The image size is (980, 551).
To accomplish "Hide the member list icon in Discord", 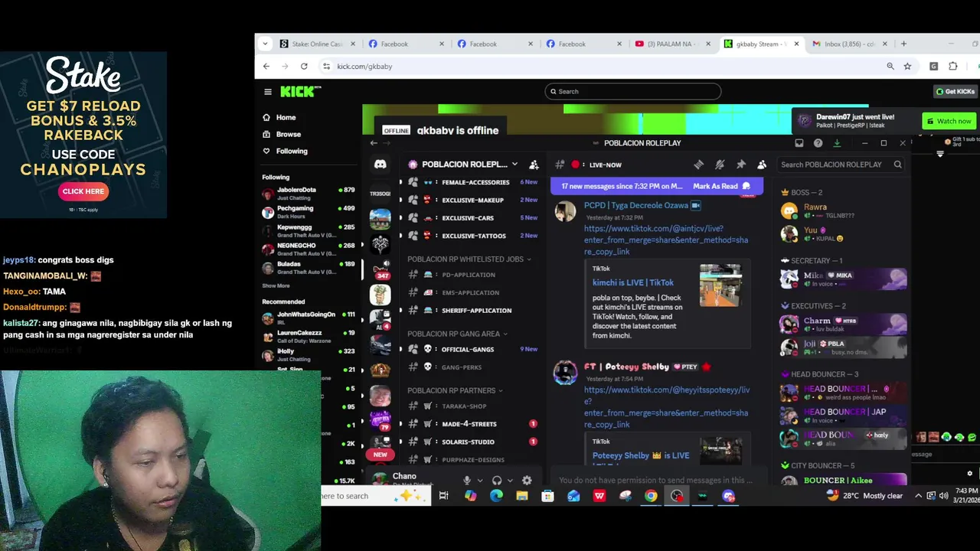I will (x=762, y=165).
